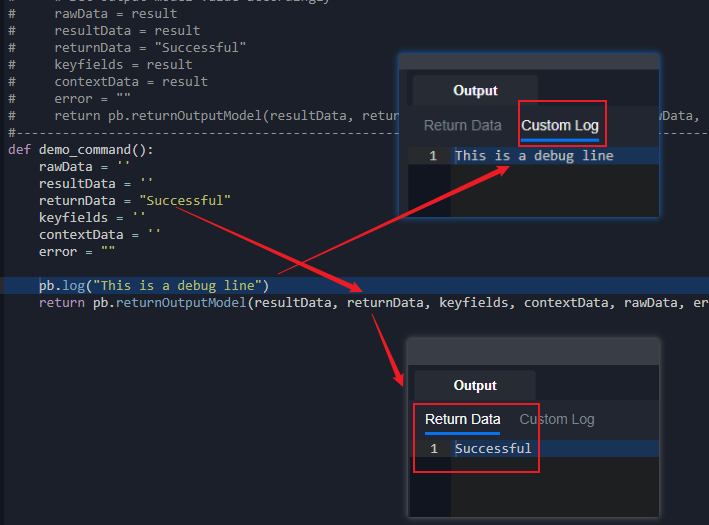This screenshot has width=709, height=525.
Task: Click the uncommented contextData = '' line
Action: (x=99, y=235)
